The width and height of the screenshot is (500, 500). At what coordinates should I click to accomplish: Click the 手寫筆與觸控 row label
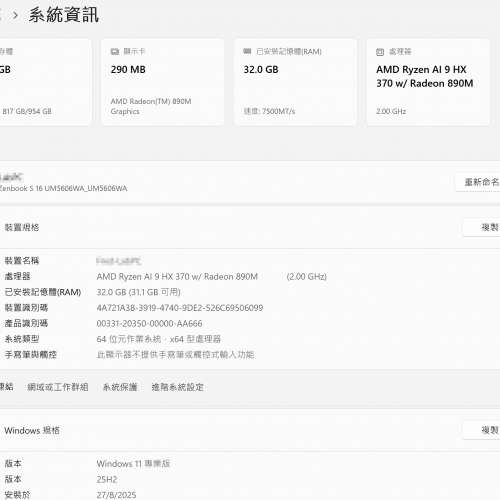[x=31, y=355]
